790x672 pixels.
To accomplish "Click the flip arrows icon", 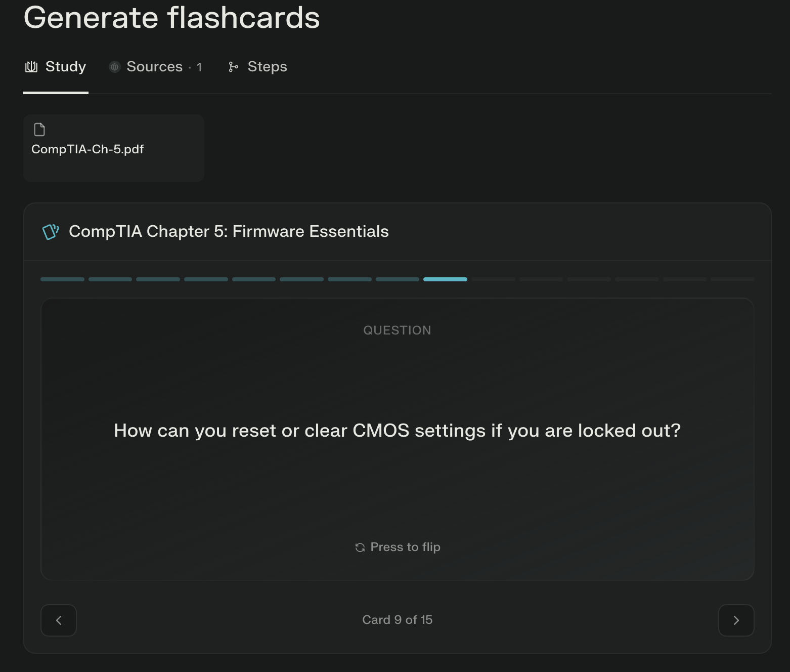I will [360, 548].
